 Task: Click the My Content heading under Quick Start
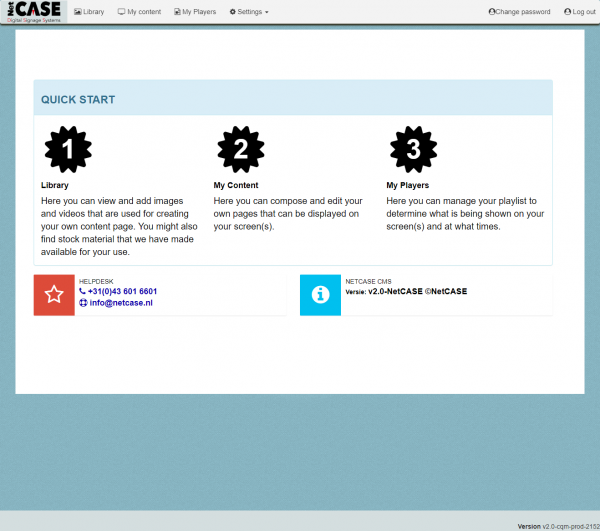pos(236,185)
